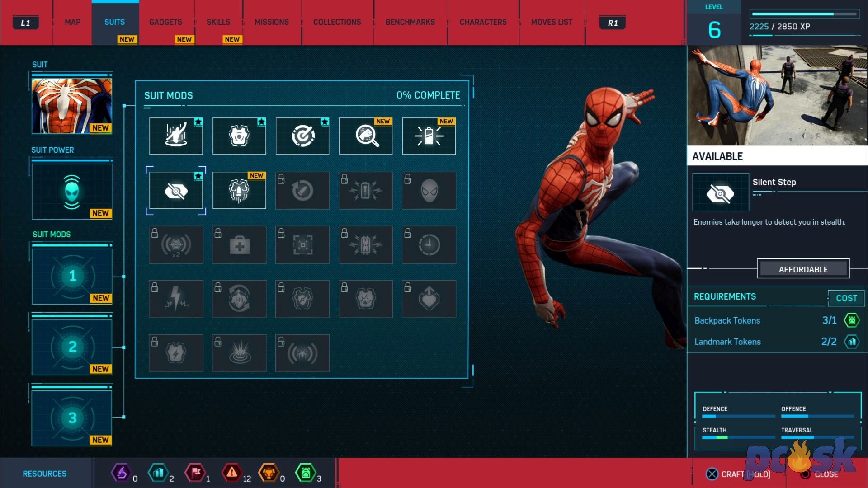Click the RESOURCES label
The width and height of the screenshot is (868, 488).
tap(45, 474)
